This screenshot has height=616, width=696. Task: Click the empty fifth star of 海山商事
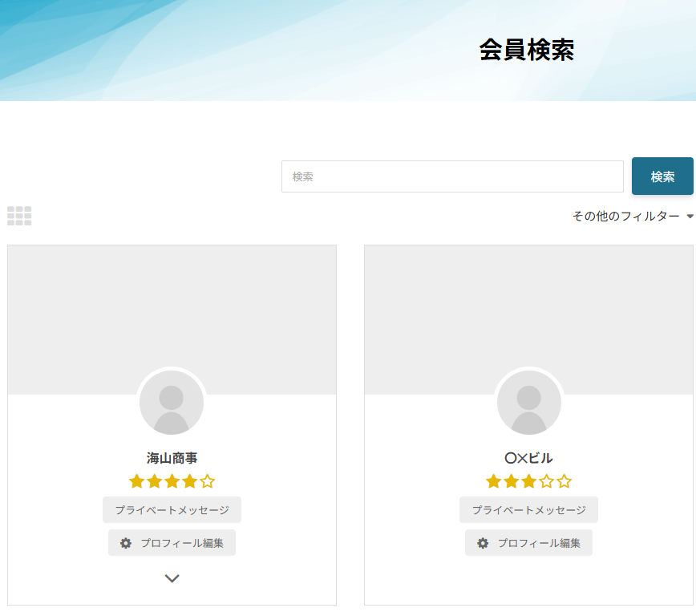pyautogui.click(x=207, y=481)
